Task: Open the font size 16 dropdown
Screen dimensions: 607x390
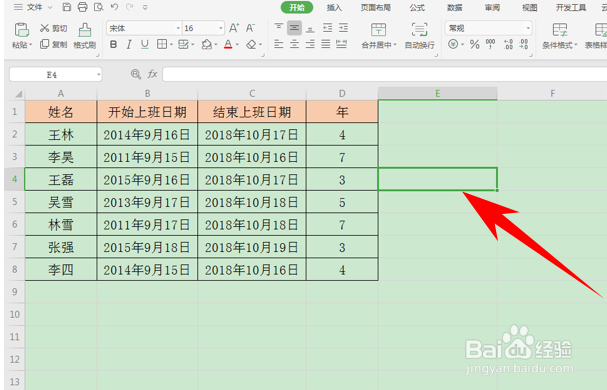Action: coord(221,28)
